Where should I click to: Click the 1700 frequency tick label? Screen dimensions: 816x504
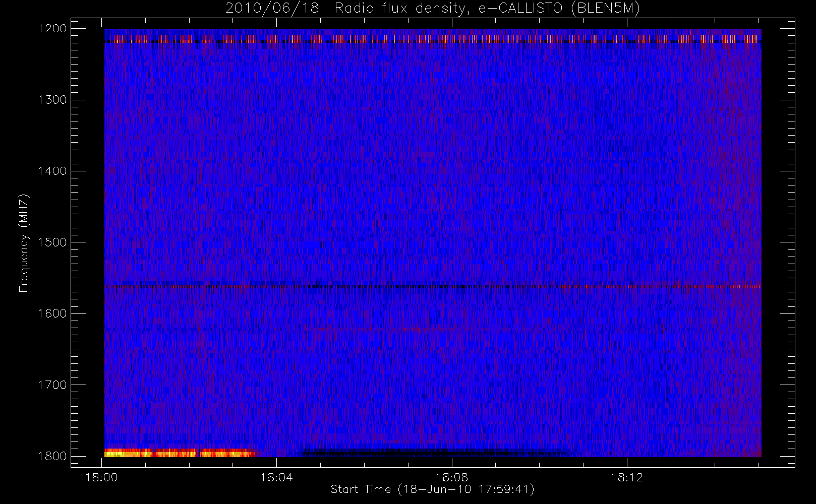pos(52,385)
